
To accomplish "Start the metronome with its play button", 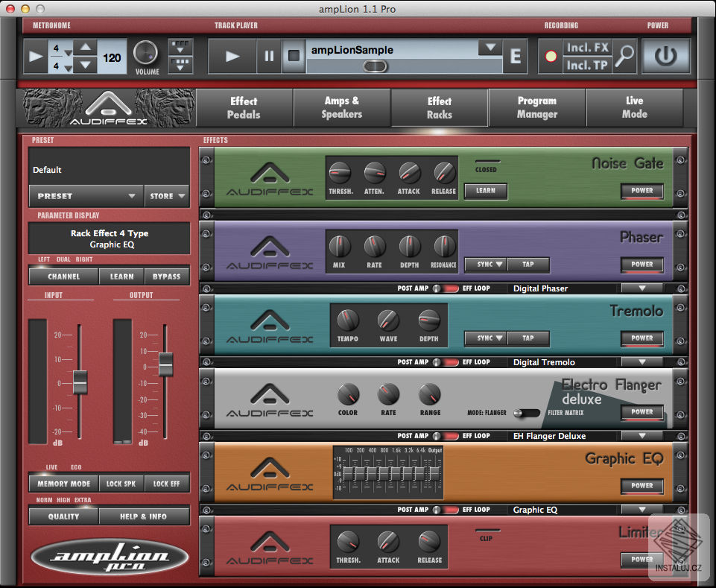I will coord(36,56).
